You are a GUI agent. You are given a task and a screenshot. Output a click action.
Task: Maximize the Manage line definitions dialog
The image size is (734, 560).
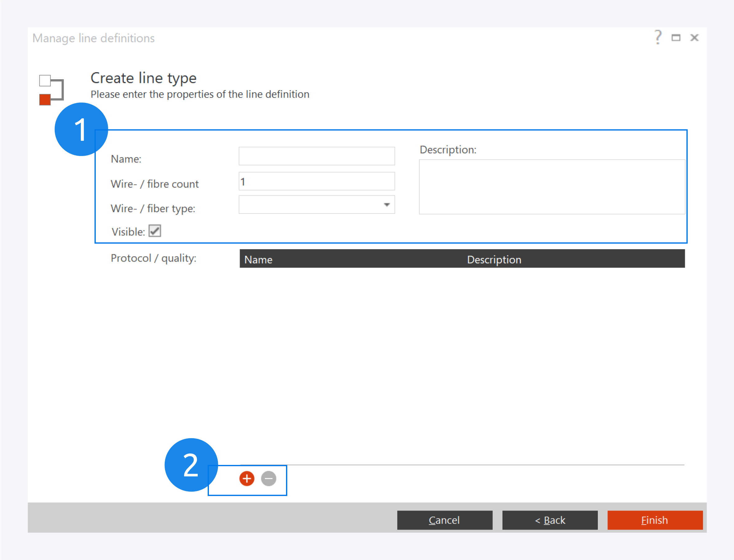[x=676, y=38]
